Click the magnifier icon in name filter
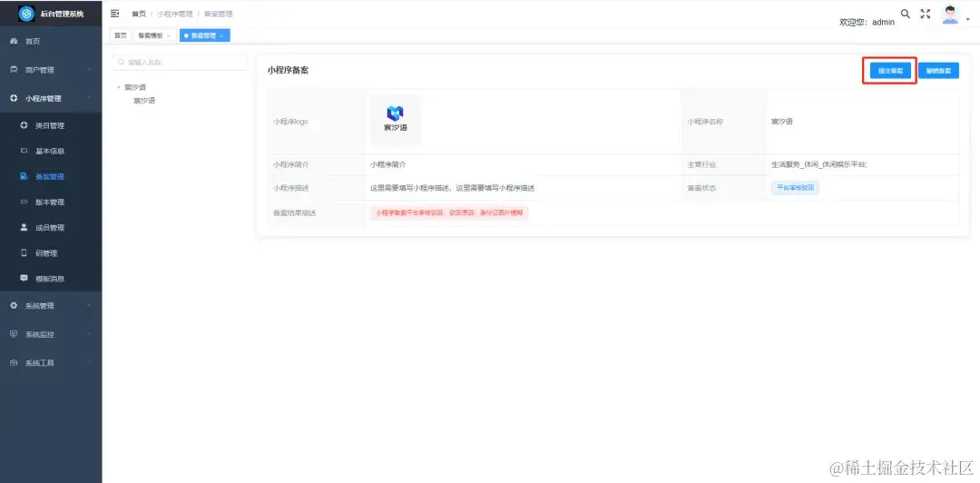Image resolution: width=980 pixels, height=483 pixels. point(122,63)
